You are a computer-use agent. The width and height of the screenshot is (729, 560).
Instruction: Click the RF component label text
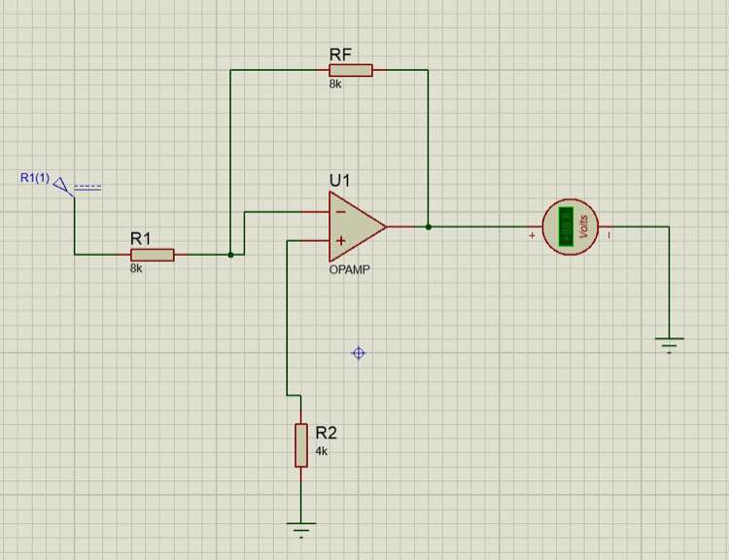tap(340, 54)
